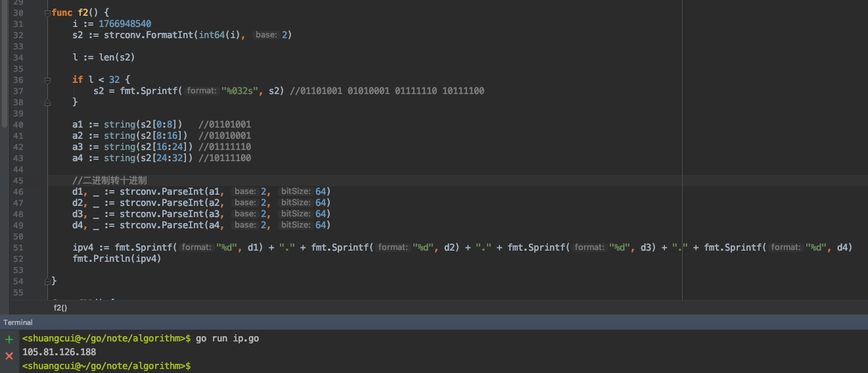This screenshot has width=868, height=373.
Task: Click fold end marker at line 38
Action: point(47,103)
